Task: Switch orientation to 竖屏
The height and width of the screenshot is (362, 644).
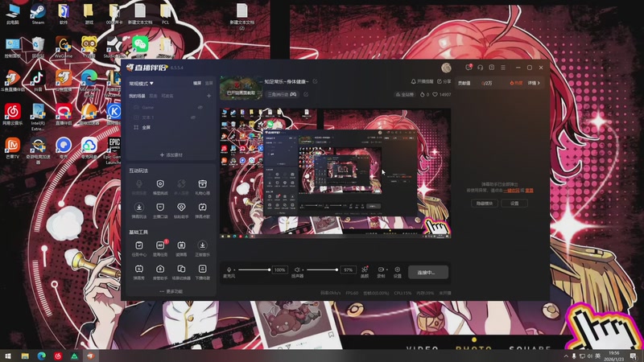Action: tap(208, 84)
